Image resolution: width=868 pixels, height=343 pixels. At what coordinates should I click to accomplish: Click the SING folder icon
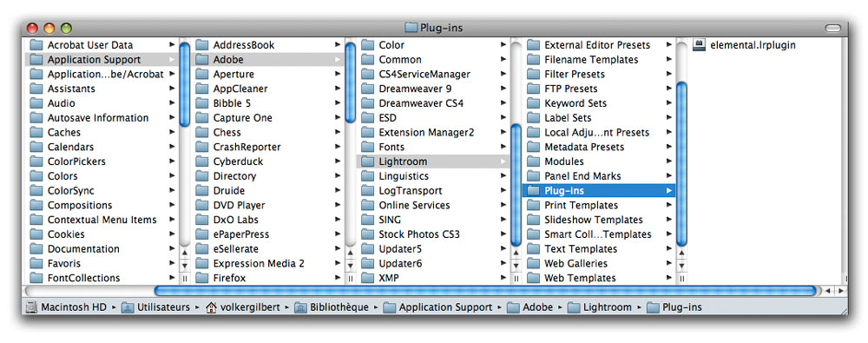point(367,220)
